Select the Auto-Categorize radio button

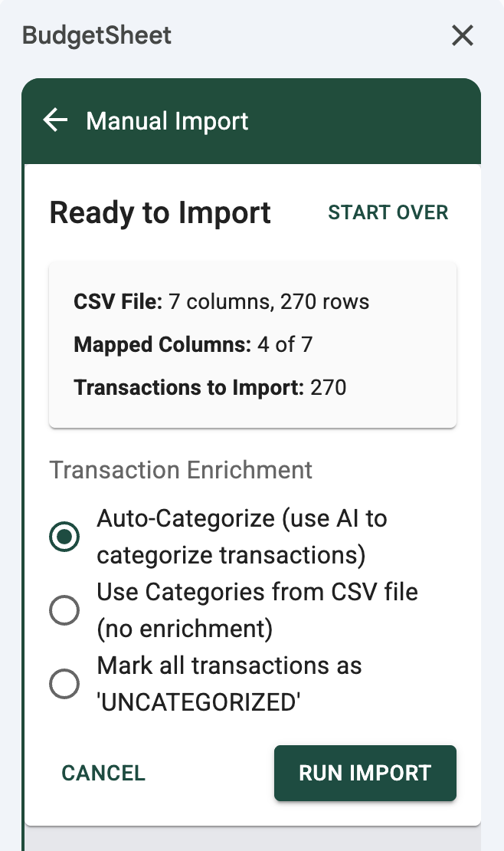click(64, 536)
